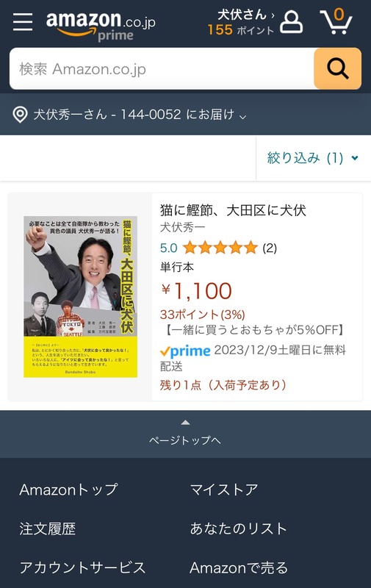This screenshot has height=588, width=371.
Task: Select マイストア footer link
Action: [224, 490]
